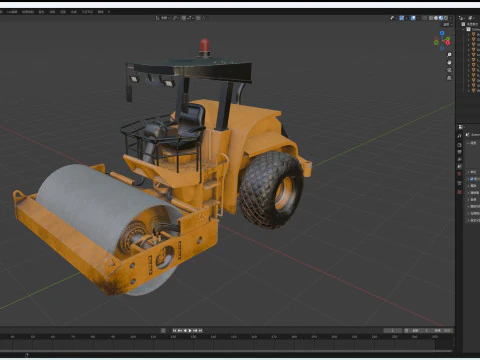
Task: Toggle the snapping magnet icon
Action: (x=184, y=18)
